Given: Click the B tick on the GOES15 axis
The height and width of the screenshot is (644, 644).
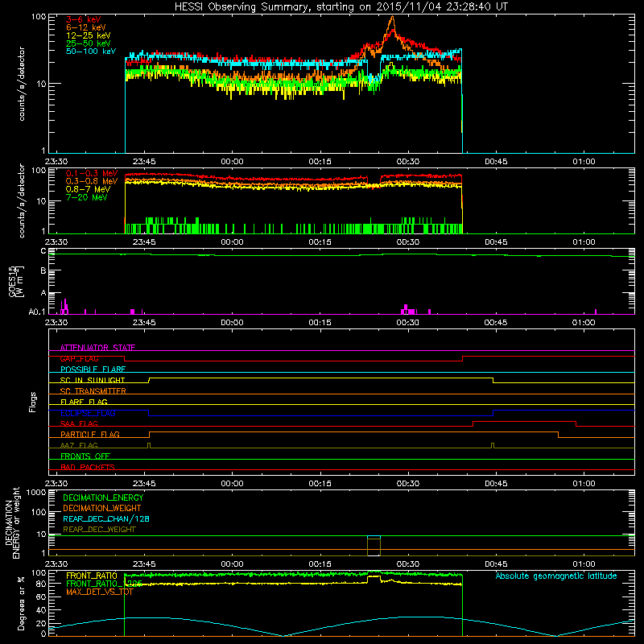Looking at the screenshot, I should pyautogui.click(x=43, y=271).
